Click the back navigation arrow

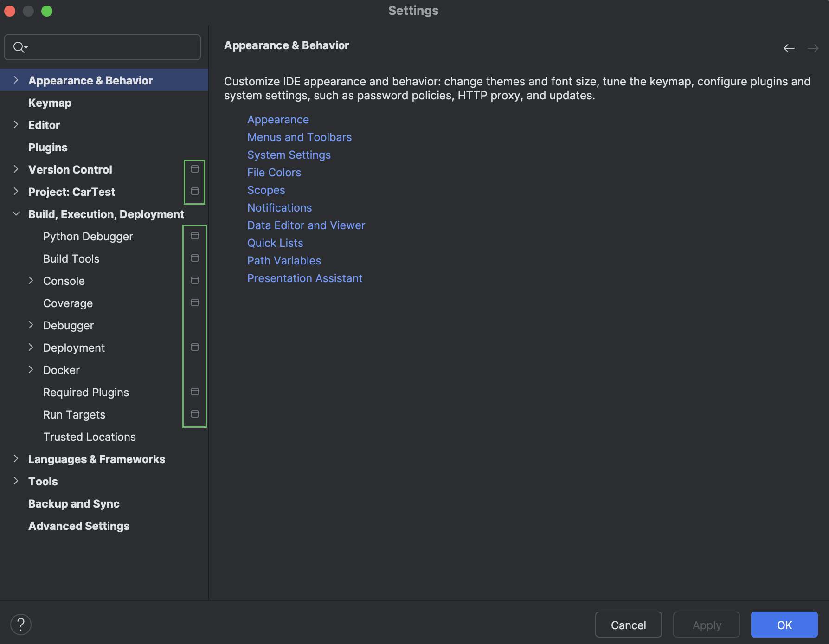789,48
